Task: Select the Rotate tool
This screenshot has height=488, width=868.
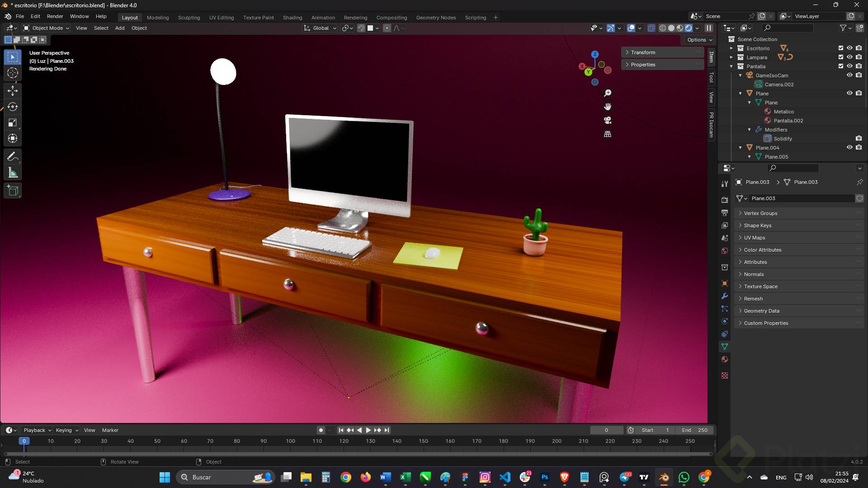Action: coord(13,107)
